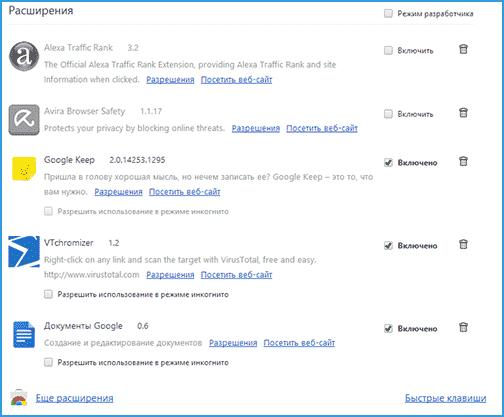Tick Avira Browser Safety Включить checkbox
The height and width of the screenshot is (417, 504).
pos(388,114)
